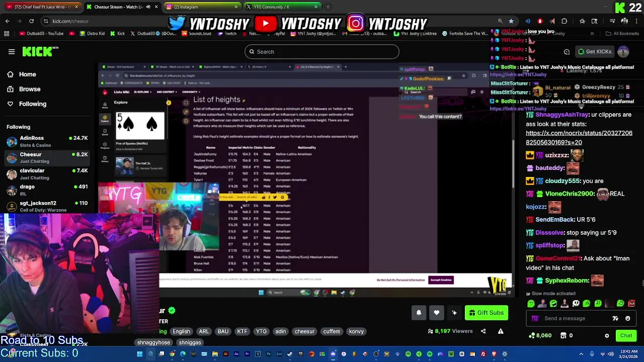Click the first green quick emote above chat box
644x362 pixels.
(531, 304)
